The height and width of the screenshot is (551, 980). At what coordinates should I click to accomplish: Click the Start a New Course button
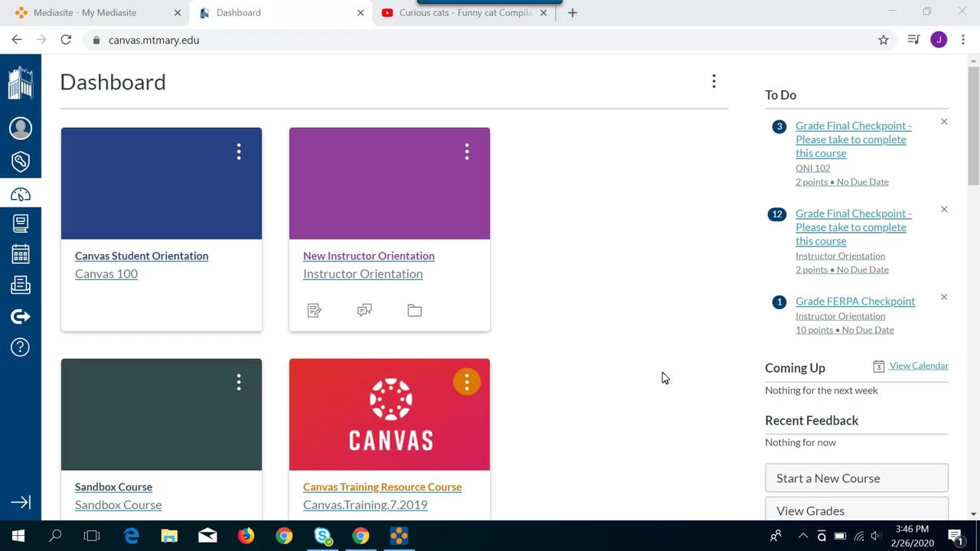[856, 478]
